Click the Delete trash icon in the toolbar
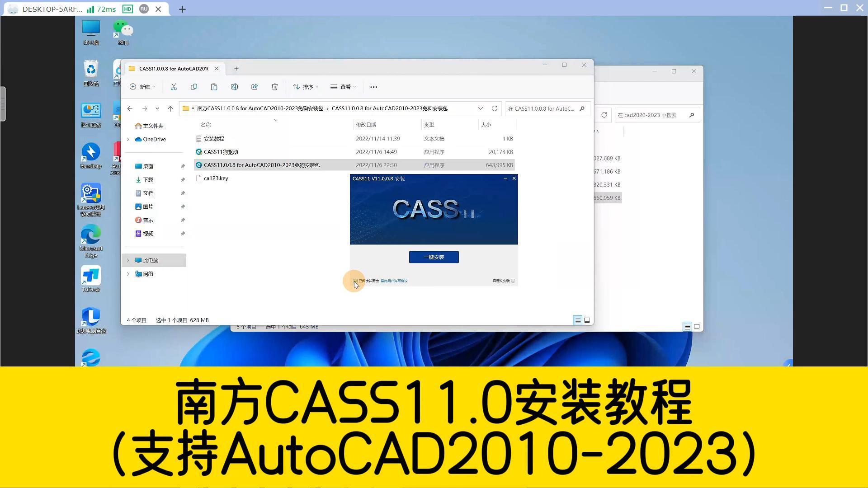 coord(274,87)
